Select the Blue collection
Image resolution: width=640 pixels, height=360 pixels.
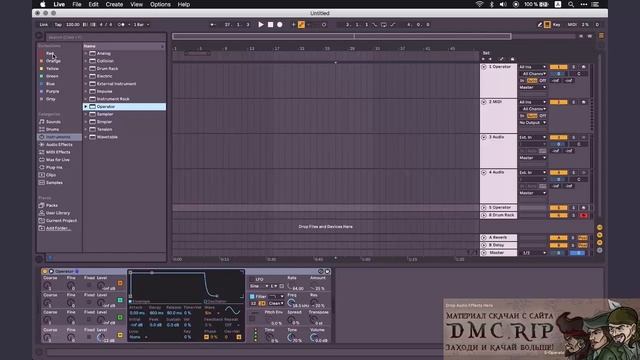pos(50,84)
